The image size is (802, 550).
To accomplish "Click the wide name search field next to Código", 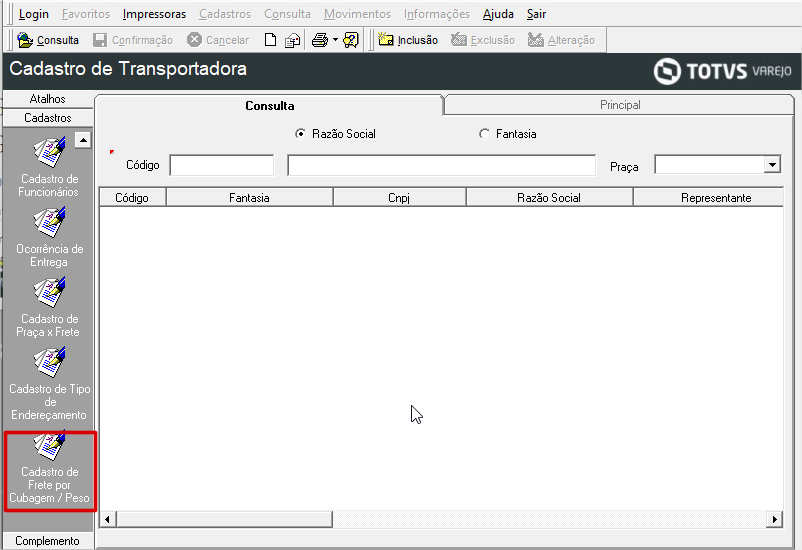I will coord(441,165).
